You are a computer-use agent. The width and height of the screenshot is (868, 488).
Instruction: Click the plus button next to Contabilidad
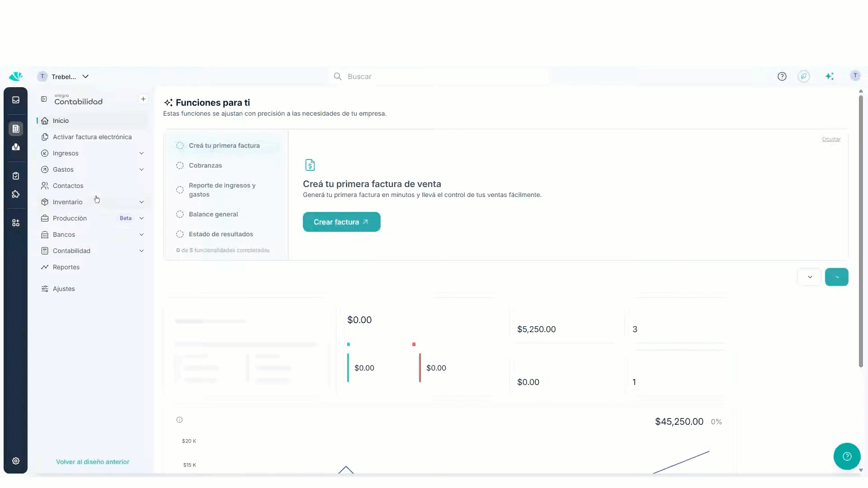coord(143,99)
